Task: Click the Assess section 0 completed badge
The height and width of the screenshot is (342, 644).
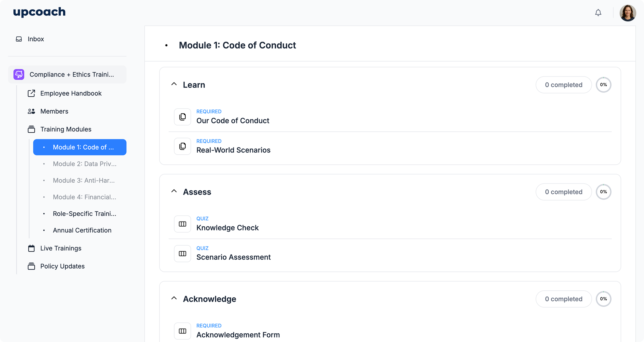Action: pos(563,192)
